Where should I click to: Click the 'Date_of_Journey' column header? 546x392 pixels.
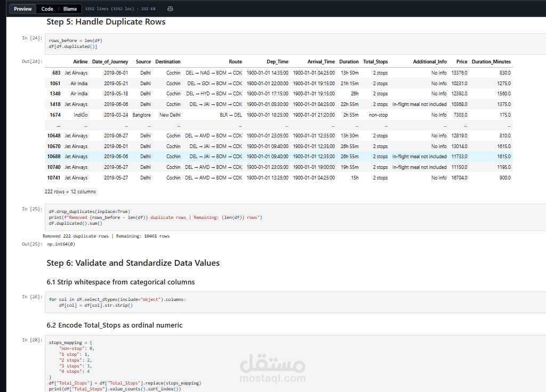click(110, 62)
